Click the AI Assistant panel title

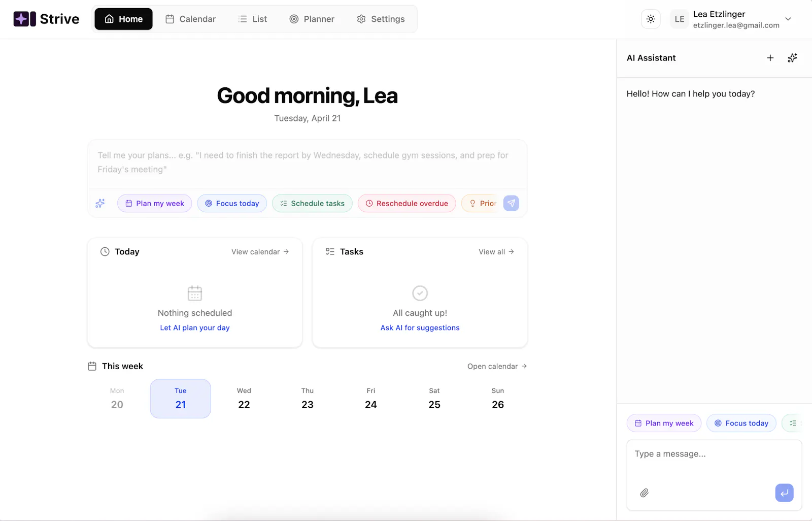[651, 58]
